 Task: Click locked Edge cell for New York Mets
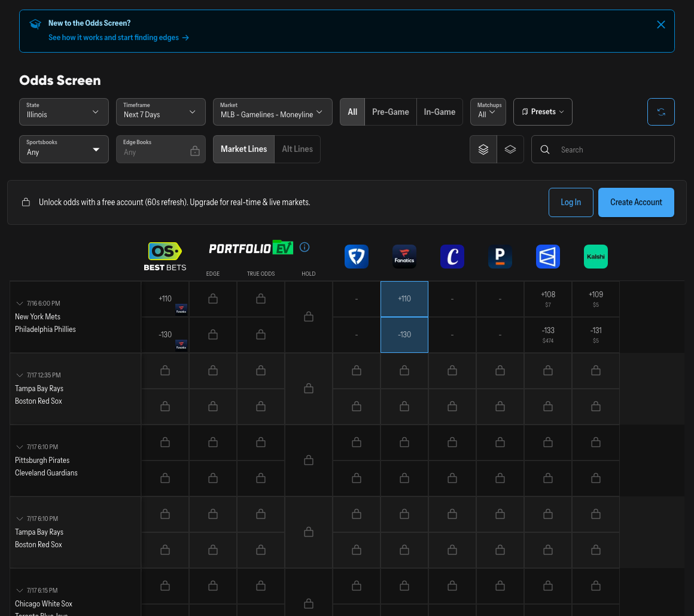coord(213,299)
